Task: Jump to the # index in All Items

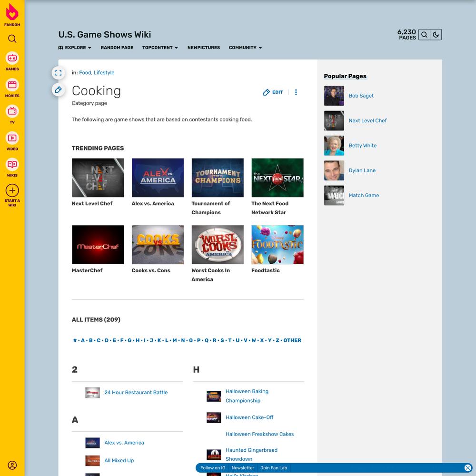Action: [75, 340]
